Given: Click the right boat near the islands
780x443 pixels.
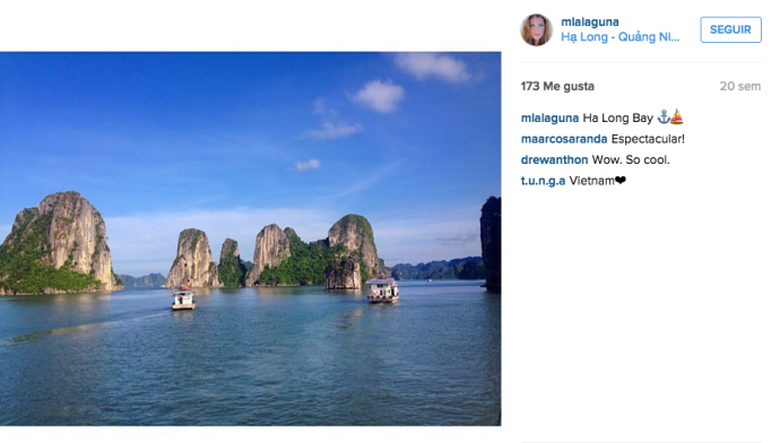Looking at the screenshot, I should (x=383, y=290).
